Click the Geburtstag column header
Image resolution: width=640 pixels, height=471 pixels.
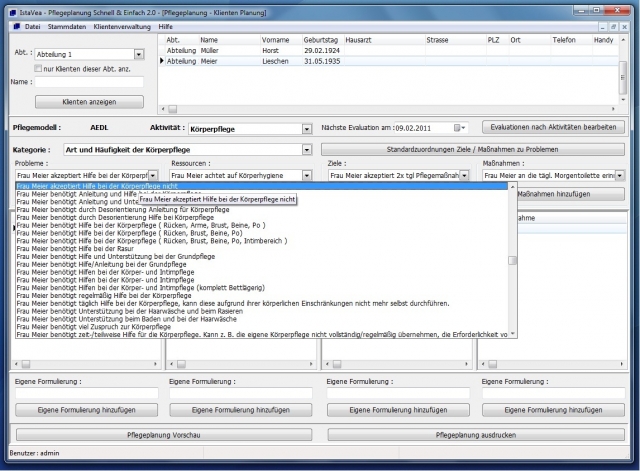click(322, 40)
